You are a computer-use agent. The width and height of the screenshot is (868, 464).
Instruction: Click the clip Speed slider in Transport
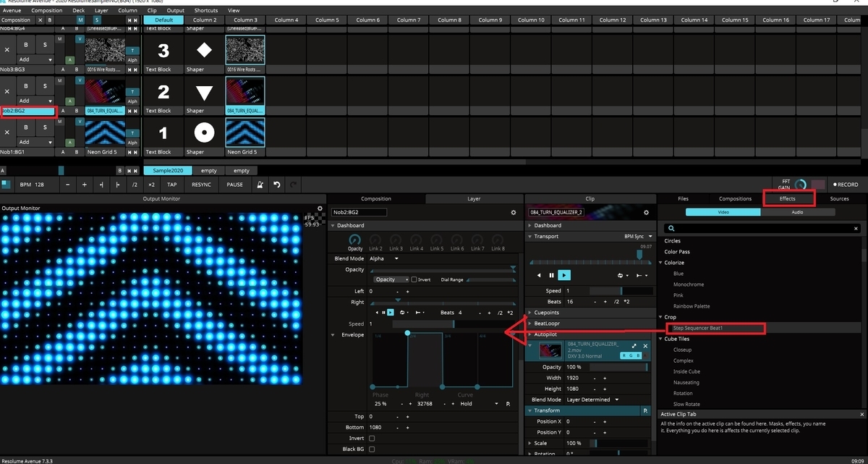tap(621, 290)
